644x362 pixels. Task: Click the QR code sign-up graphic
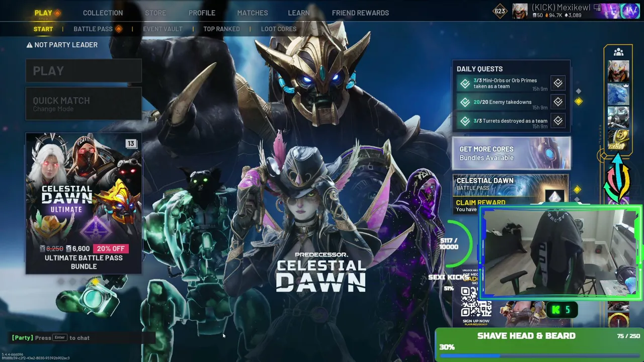(476, 302)
